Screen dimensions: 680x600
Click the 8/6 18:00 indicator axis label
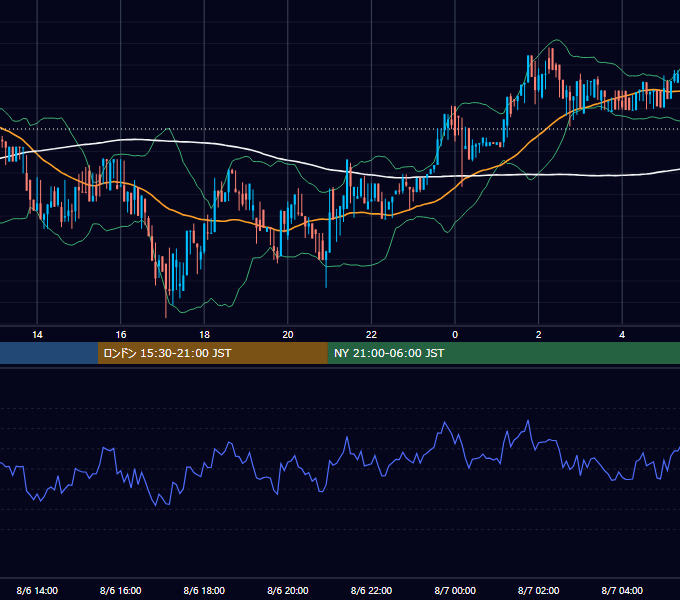coord(204,590)
